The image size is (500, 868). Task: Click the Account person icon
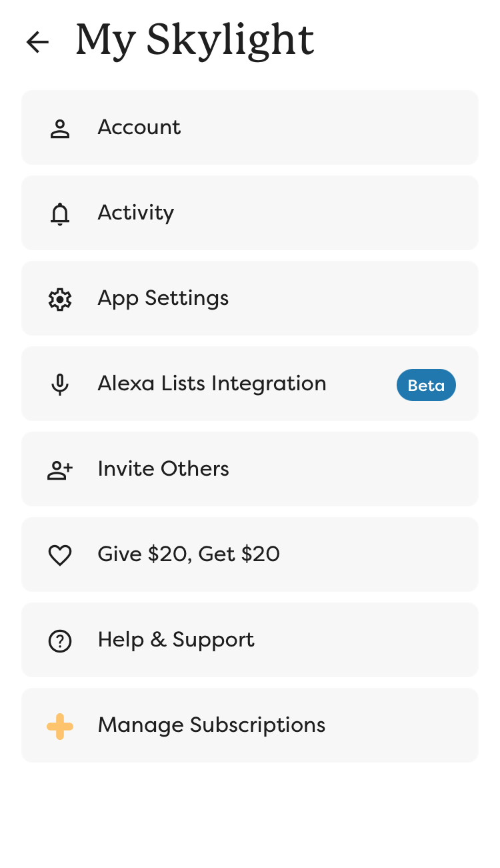[60, 128]
